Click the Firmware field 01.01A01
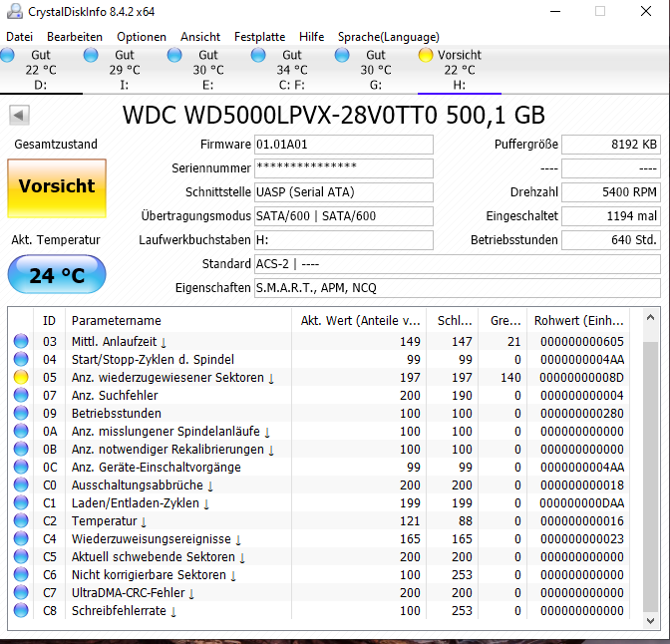This screenshot has width=670, height=644. click(x=344, y=145)
